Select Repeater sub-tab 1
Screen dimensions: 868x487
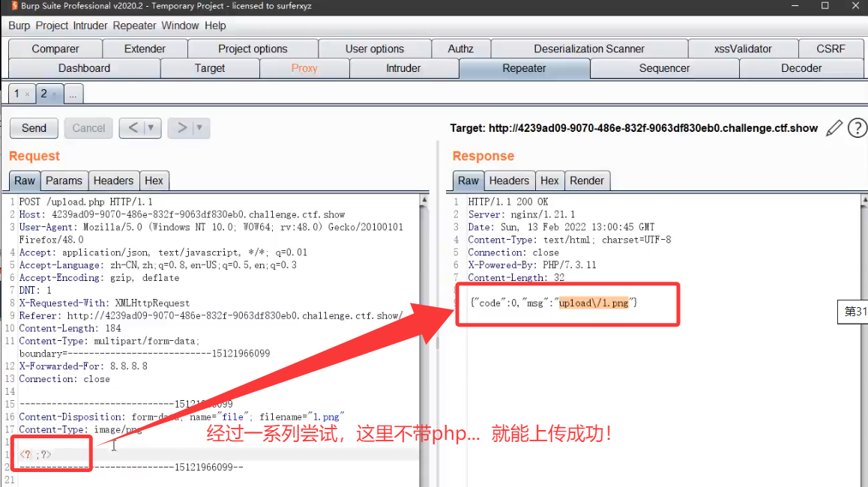tap(16, 94)
